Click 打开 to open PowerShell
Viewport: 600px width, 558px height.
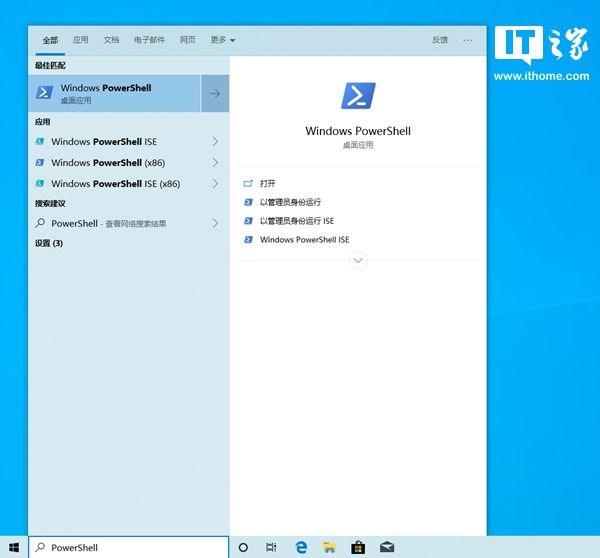[x=267, y=183]
